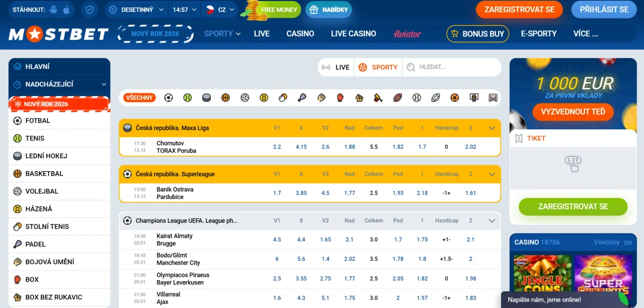Select X odds 3.85 for Banik Ostrava match
The height and width of the screenshot is (308, 644).
tap(301, 193)
